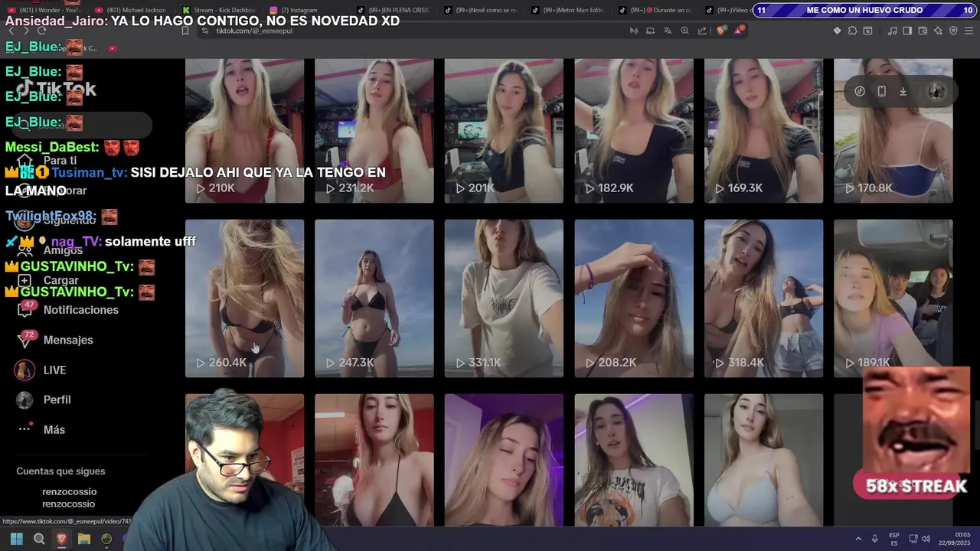Click the bookmark icon beside address bar
This screenshot has height=551, width=980.
click(185, 31)
